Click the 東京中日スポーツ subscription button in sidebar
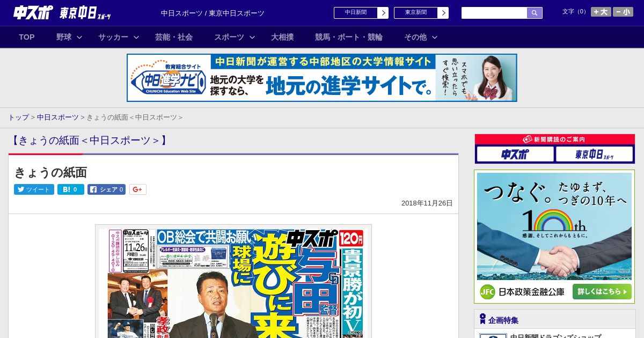Viewport: 644px width, 338px height. (595, 155)
